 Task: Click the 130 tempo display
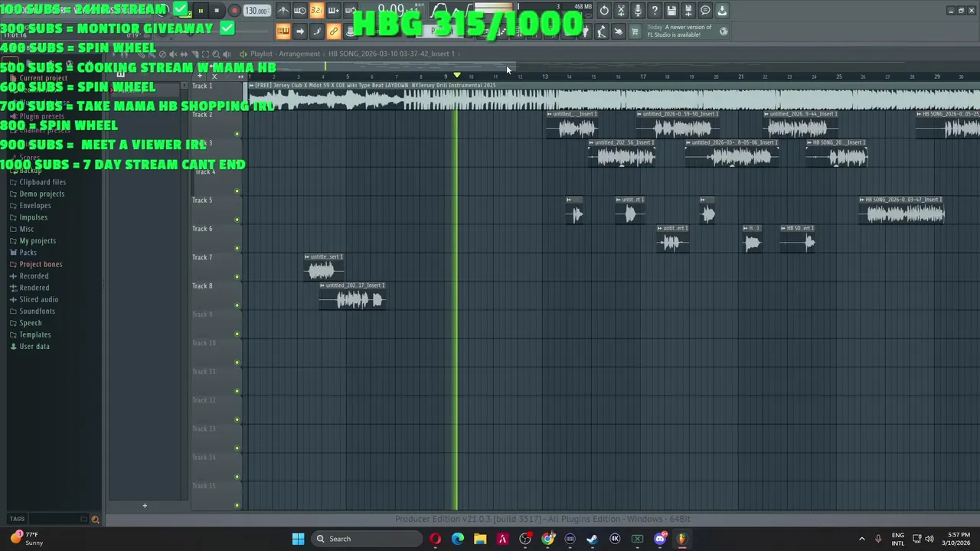click(x=256, y=11)
